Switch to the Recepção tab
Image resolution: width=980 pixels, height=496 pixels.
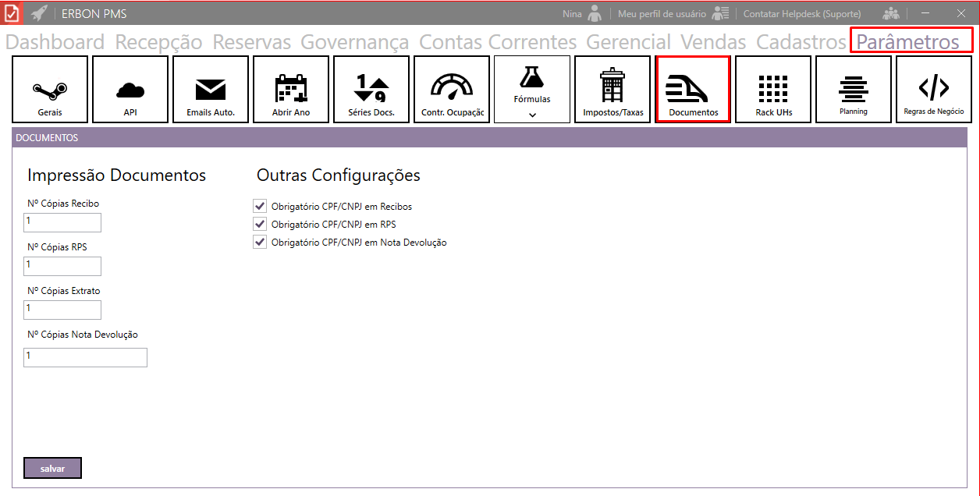[158, 42]
